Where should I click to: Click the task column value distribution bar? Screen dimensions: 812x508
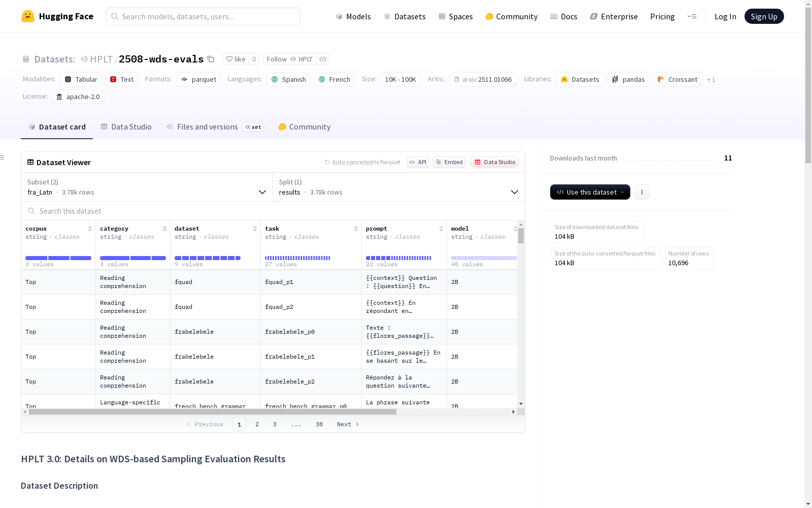point(297,258)
